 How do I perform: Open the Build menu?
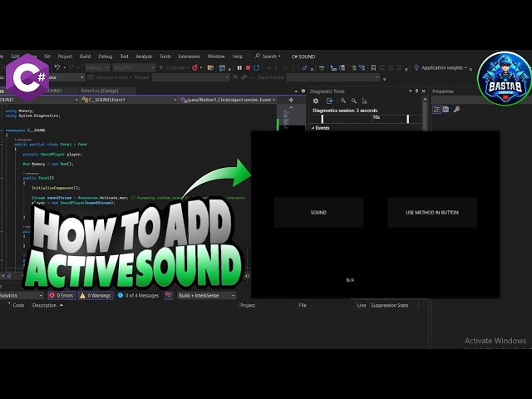(x=85, y=57)
